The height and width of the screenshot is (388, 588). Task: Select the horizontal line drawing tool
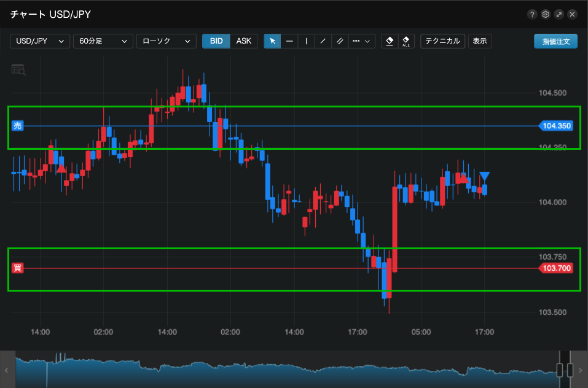tap(289, 41)
